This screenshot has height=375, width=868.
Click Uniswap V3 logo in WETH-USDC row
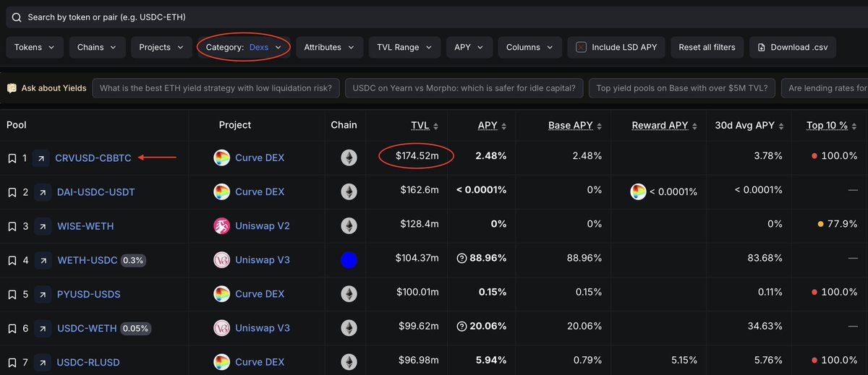(222, 260)
